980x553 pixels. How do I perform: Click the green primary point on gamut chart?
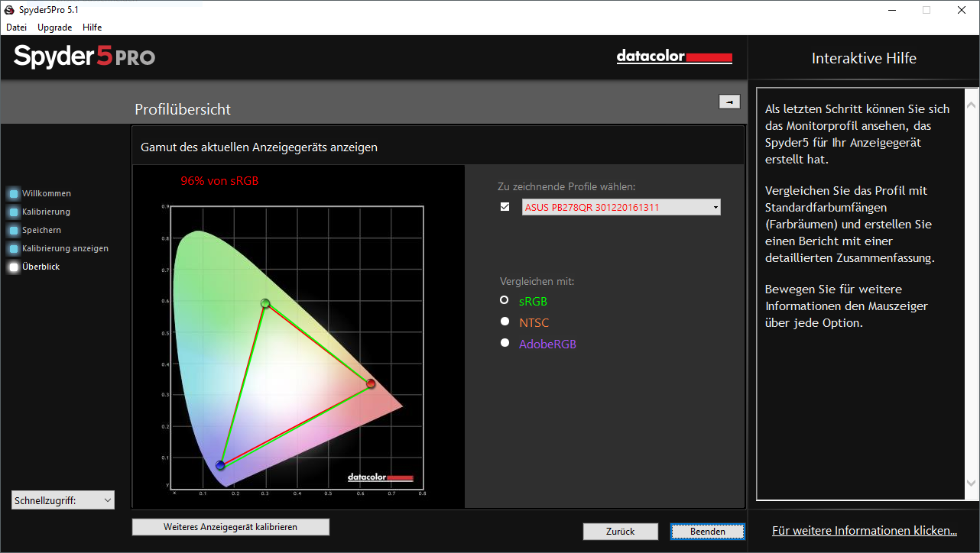point(265,303)
